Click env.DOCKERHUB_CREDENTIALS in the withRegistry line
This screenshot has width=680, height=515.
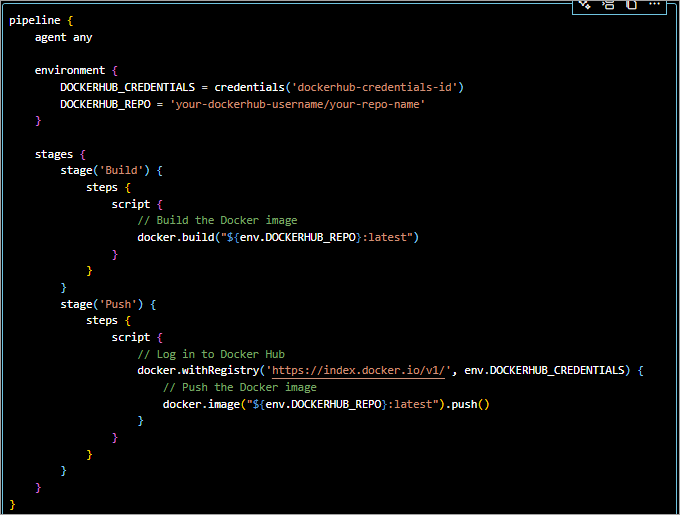pyautogui.click(x=544, y=371)
